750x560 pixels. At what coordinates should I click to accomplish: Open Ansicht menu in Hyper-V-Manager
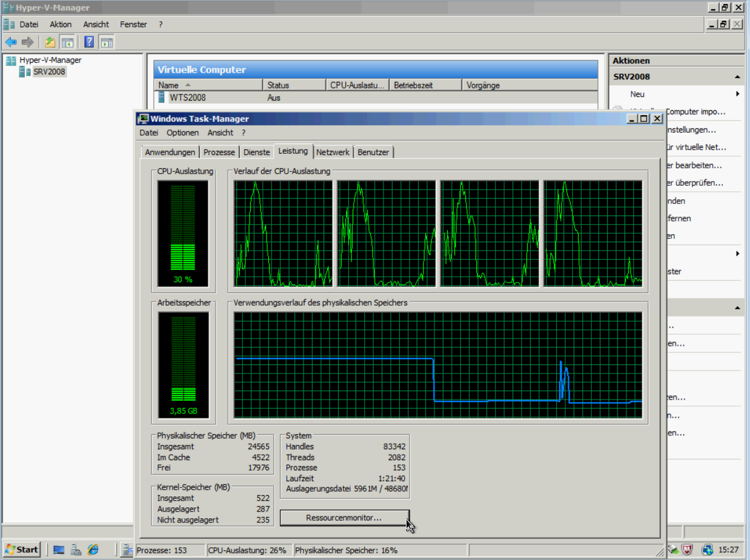[96, 24]
